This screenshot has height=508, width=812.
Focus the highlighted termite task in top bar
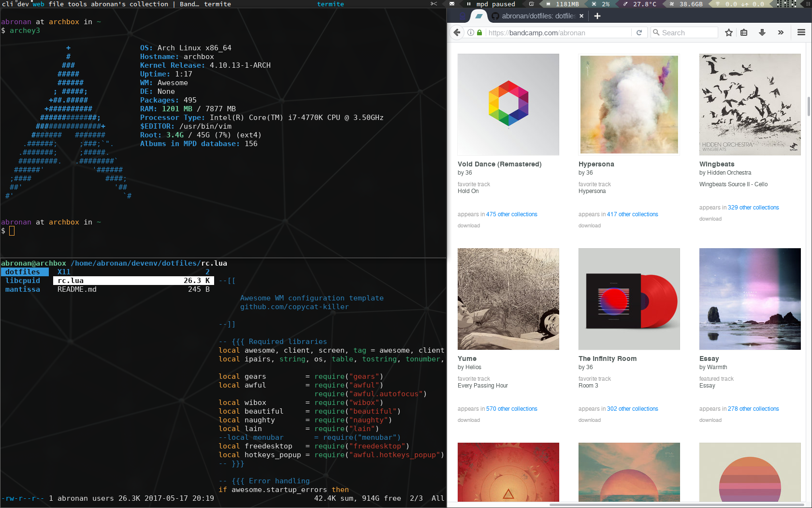pyautogui.click(x=331, y=4)
